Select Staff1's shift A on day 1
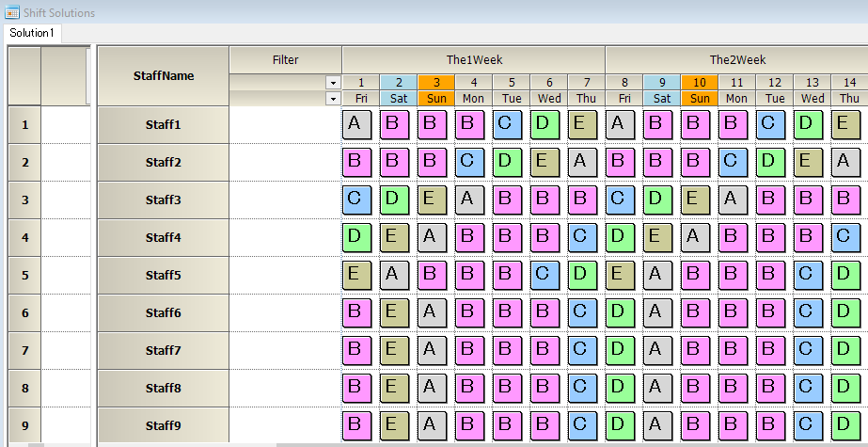868x447 pixels. (355, 125)
